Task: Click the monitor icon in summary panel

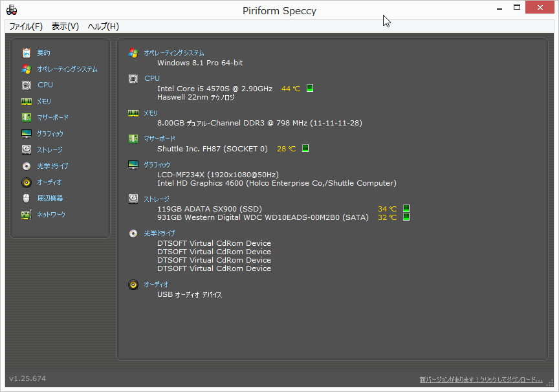Action: coord(133,165)
